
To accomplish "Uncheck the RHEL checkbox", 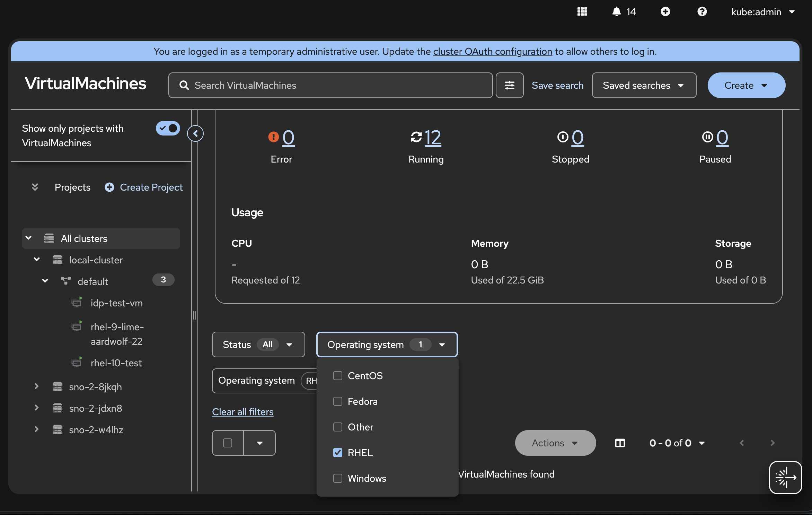I will (x=338, y=453).
